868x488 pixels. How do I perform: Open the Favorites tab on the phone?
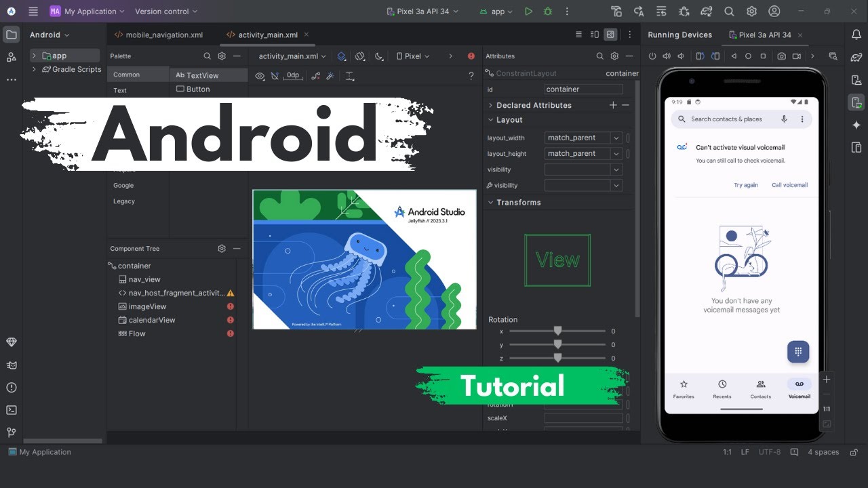(684, 389)
